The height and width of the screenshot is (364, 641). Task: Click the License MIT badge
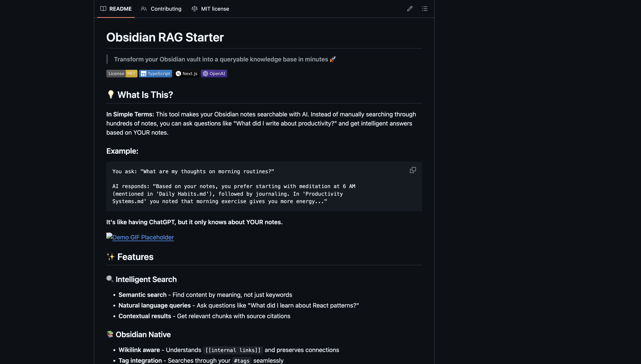point(122,73)
